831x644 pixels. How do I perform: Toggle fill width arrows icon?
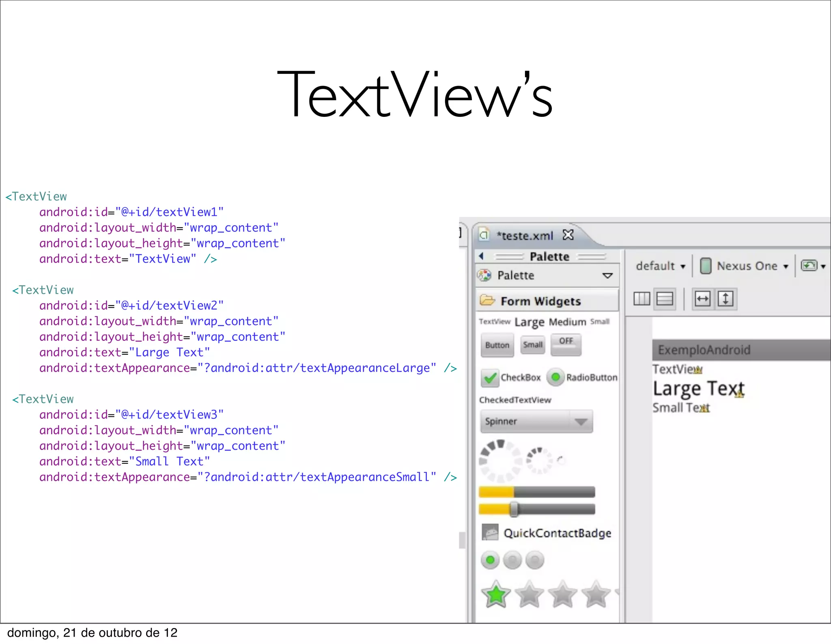click(x=702, y=299)
